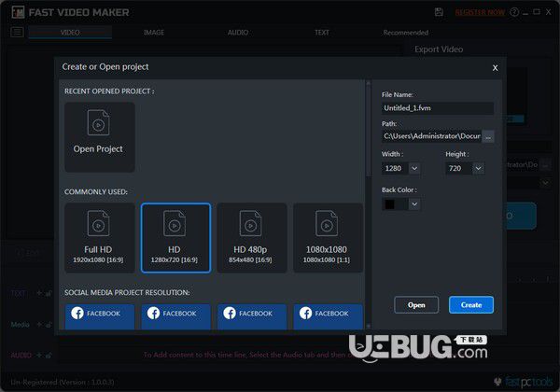
Task: Click the File Name input field
Action: 438,108
